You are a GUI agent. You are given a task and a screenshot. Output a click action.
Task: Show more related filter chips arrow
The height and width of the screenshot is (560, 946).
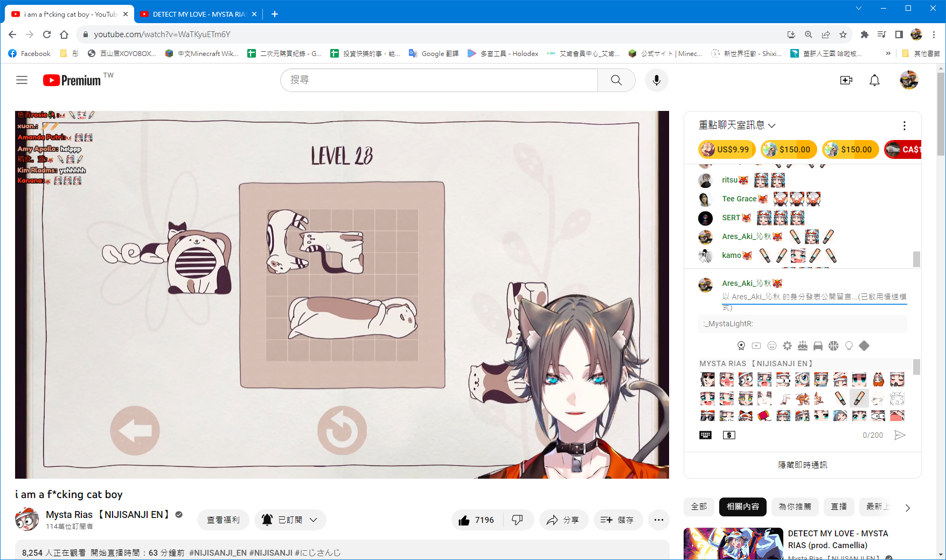(x=907, y=507)
